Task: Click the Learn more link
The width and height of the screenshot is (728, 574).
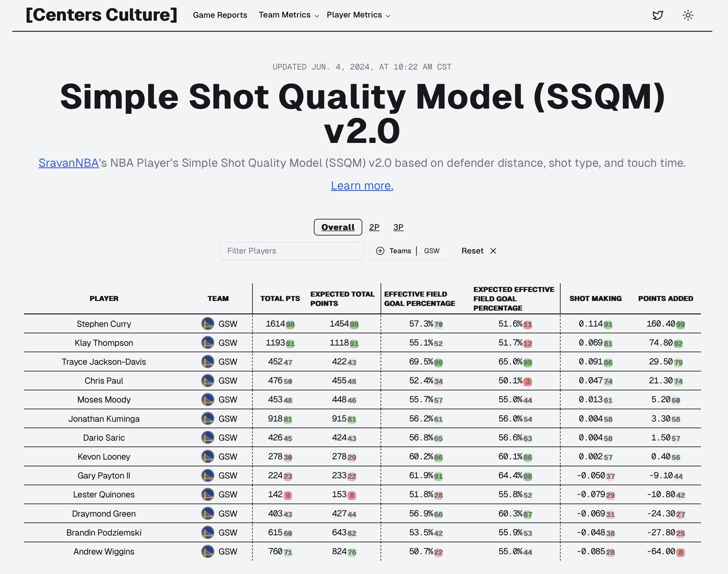Action: tap(362, 185)
